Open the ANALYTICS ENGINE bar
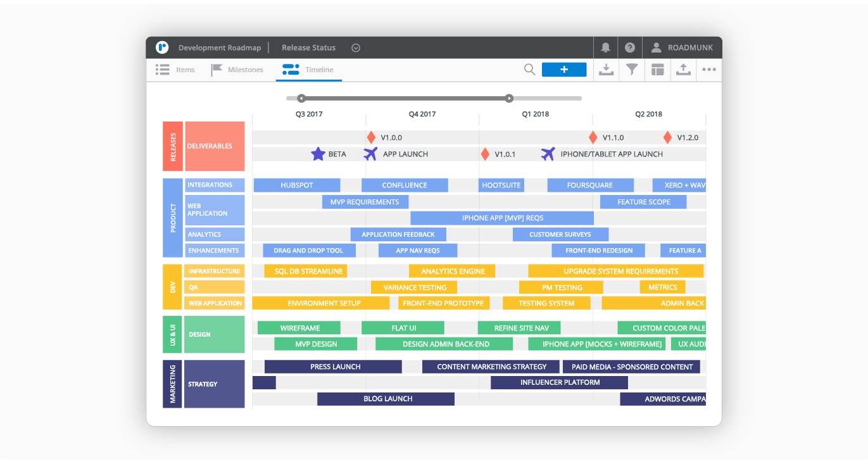 (452, 271)
